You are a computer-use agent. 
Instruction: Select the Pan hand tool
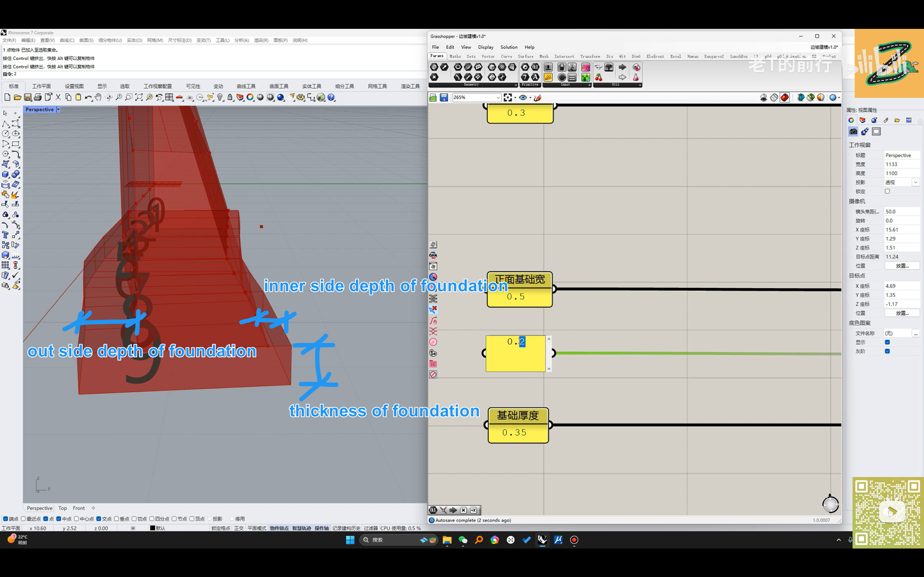pos(98,97)
